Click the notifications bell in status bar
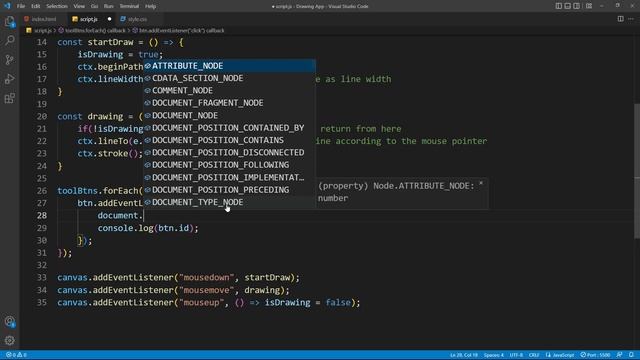 (631, 355)
